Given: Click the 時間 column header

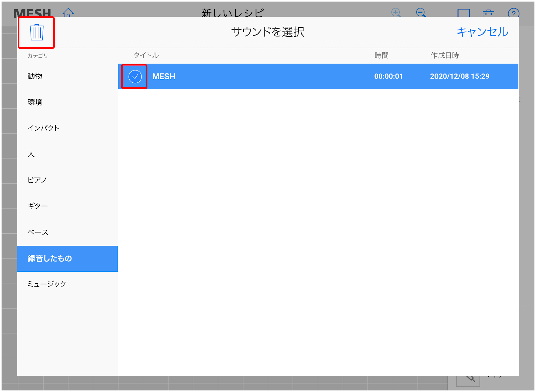Looking at the screenshot, I should pos(381,55).
